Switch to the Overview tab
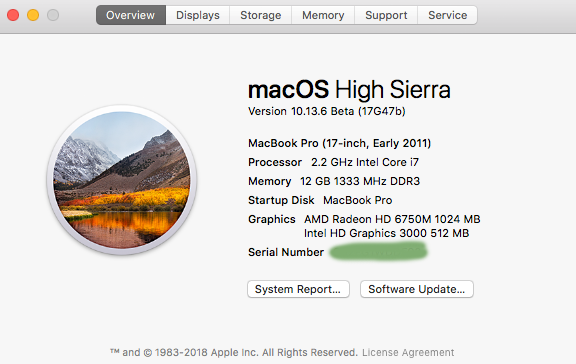This screenshot has height=364, width=576. pyautogui.click(x=131, y=15)
